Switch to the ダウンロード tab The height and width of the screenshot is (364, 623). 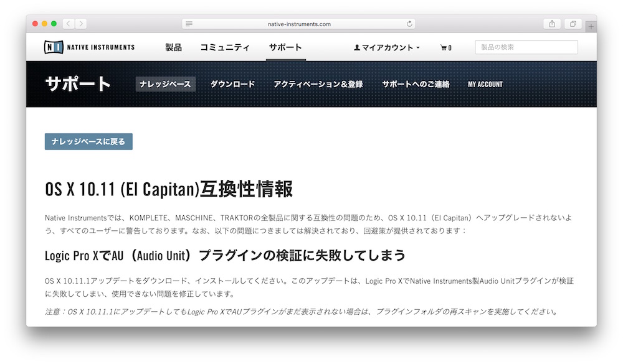click(232, 84)
